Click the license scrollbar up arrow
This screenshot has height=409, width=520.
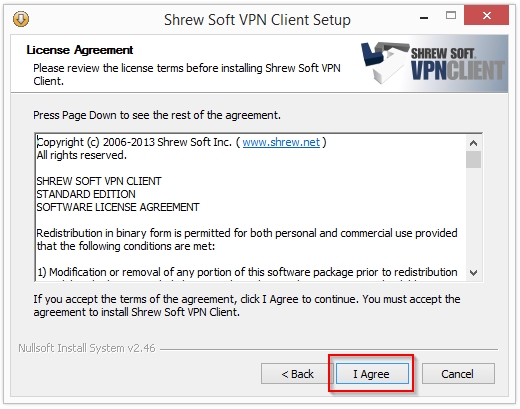(x=473, y=143)
